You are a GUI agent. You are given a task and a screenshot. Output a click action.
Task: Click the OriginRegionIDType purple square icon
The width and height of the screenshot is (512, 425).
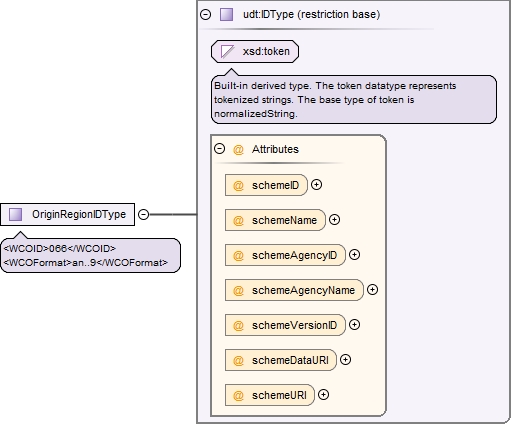point(15,214)
